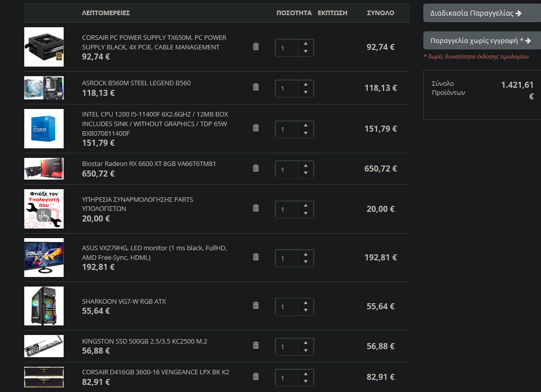The height and width of the screenshot is (392, 541).
Task: Open Corsair Vengeance RAM thumbnail
Action: [44, 377]
